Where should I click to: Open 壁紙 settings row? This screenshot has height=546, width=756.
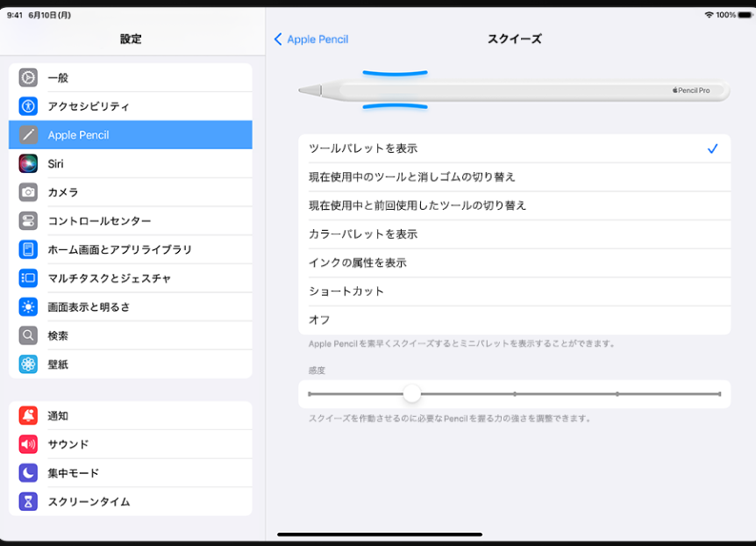pos(130,364)
